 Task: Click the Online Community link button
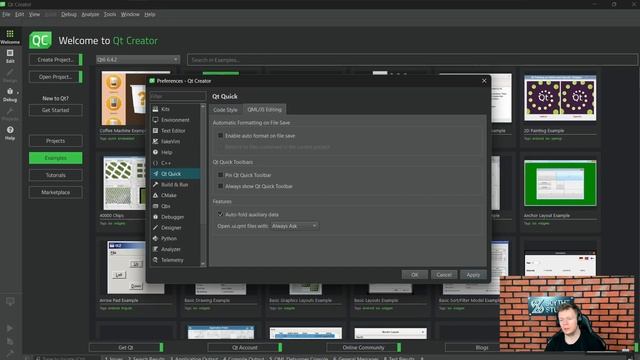click(x=364, y=347)
